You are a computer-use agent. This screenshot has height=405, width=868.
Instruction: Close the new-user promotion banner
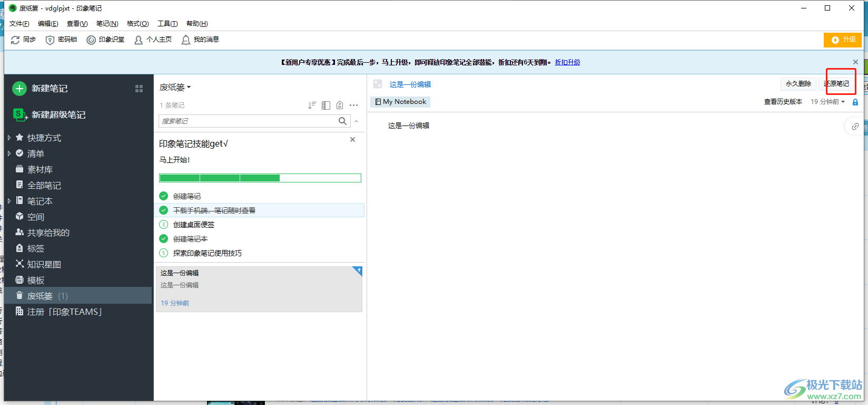coord(855,62)
